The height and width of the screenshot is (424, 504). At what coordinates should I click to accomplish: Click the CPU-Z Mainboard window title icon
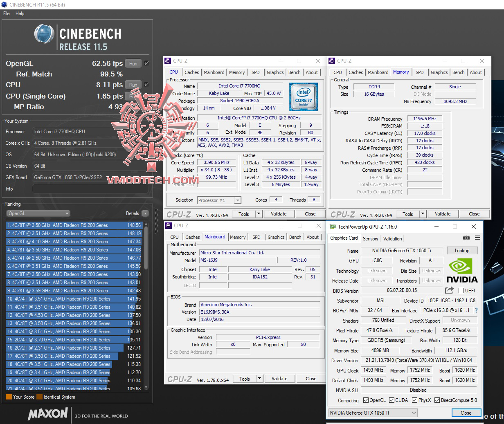pyautogui.click(x=169, y=226)
